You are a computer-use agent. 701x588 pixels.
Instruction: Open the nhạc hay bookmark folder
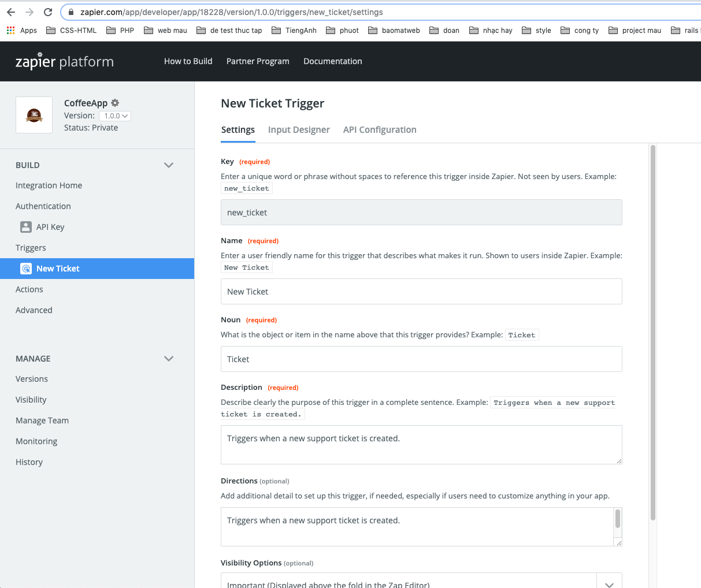[491, 31]
